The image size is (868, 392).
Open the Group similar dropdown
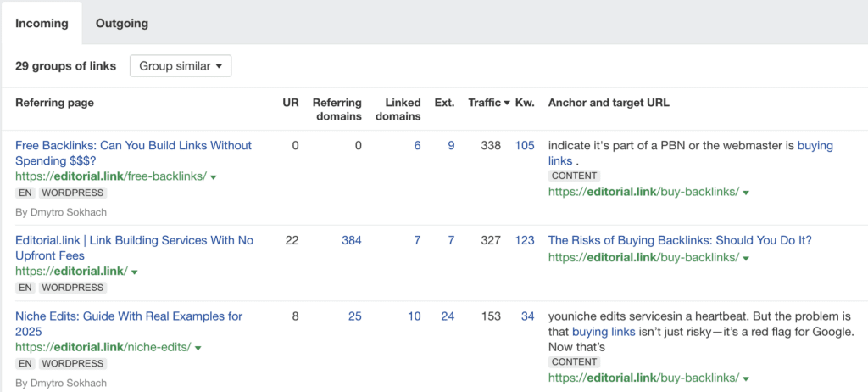181,66
